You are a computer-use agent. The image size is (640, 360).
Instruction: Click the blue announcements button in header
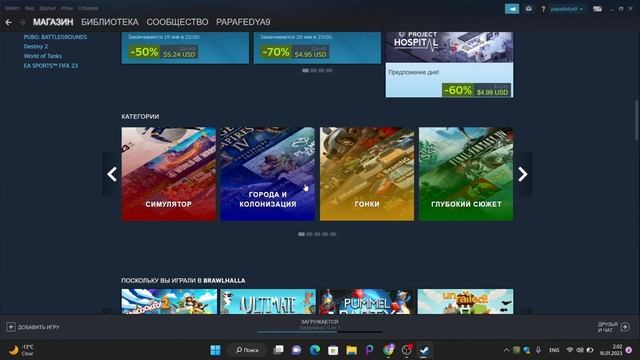click(512, 9)
